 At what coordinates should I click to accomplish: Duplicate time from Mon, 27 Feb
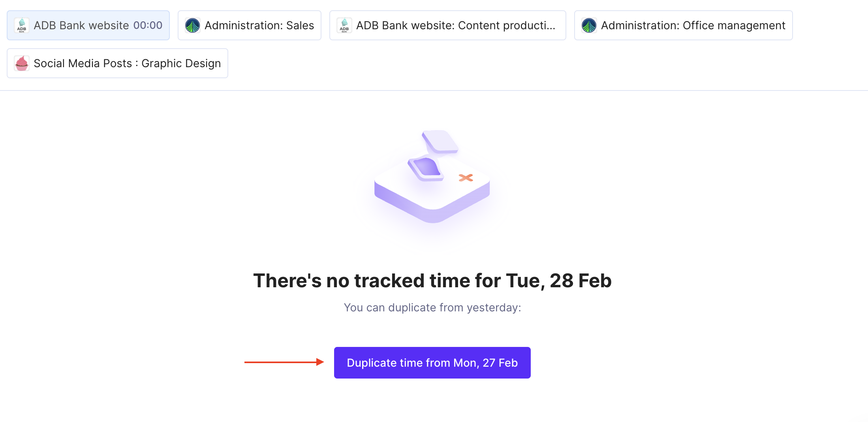coord(432,363)
